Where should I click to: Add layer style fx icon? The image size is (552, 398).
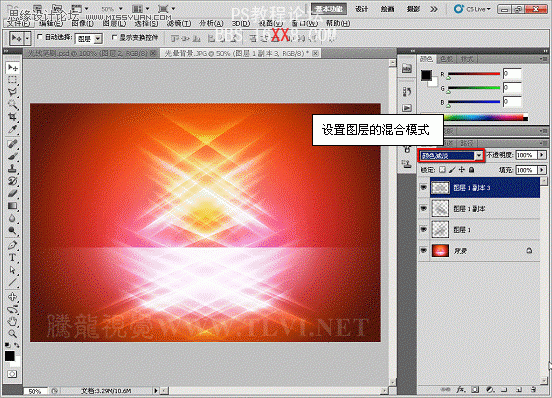(460, 390)
